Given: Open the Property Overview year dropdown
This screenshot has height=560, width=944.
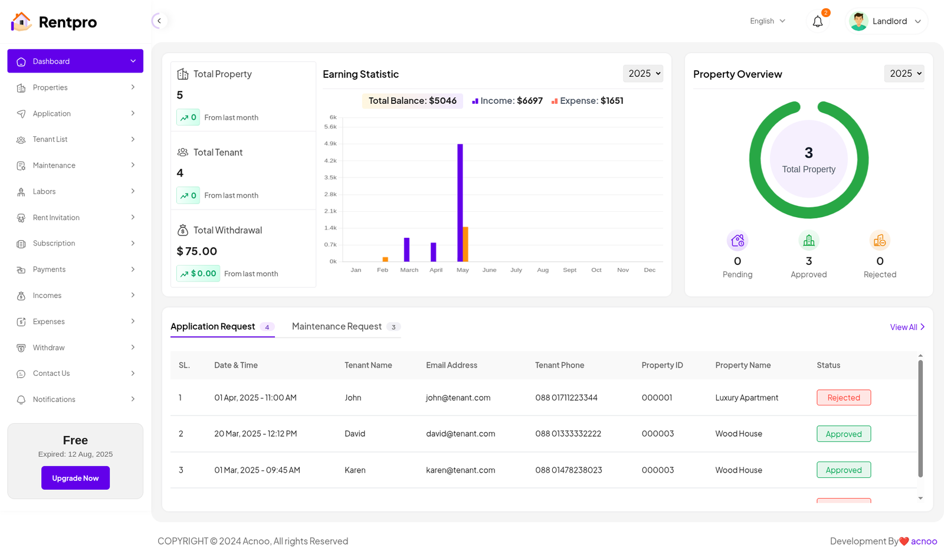Looking at the screenshot, I should [903, 74].
